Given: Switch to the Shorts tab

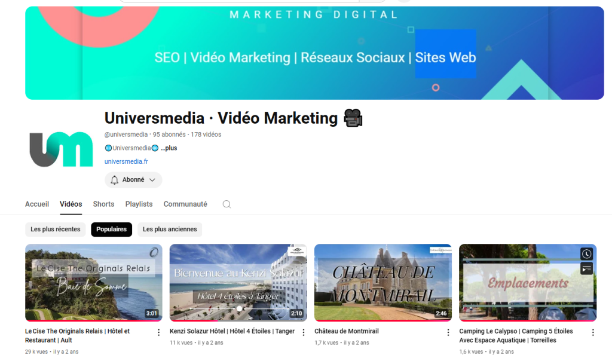Looking at the screenshot, I should tap(103, 204).
